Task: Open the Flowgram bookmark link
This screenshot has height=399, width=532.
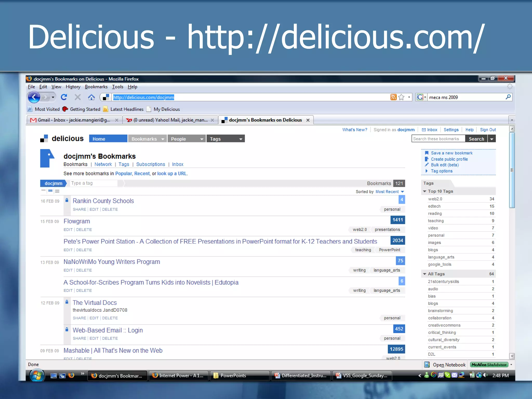Action: click(x=77, y=221)
